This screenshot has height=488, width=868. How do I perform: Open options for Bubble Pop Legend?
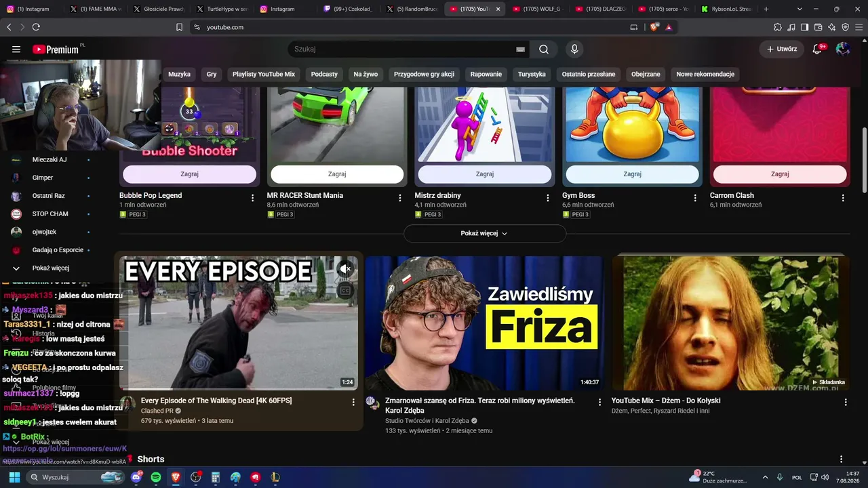point(253,198)
